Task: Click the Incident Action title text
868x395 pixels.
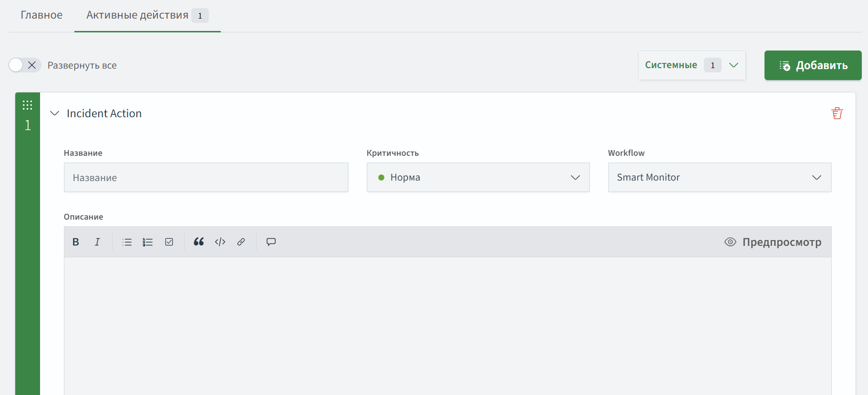Action: pos(104,113)
